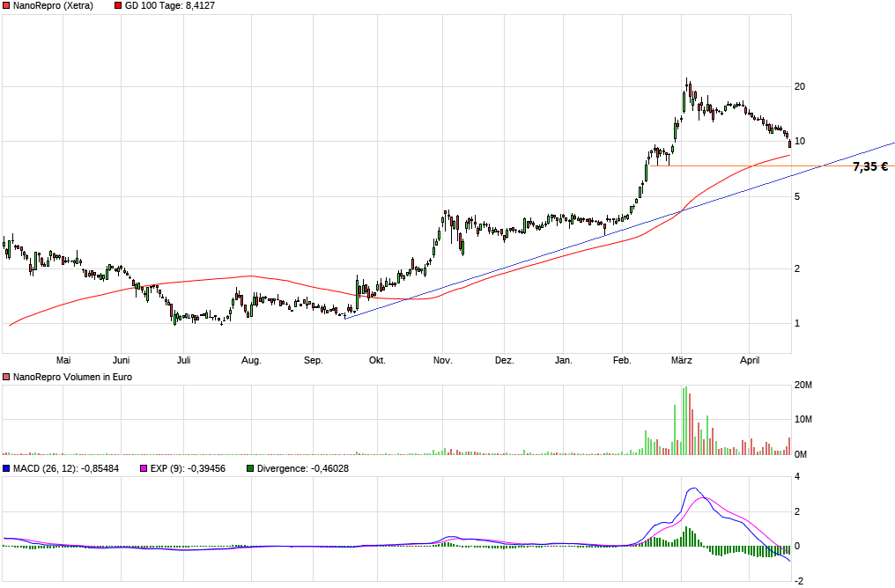Click the 'Jan.' month axis label

pos(564,360)
